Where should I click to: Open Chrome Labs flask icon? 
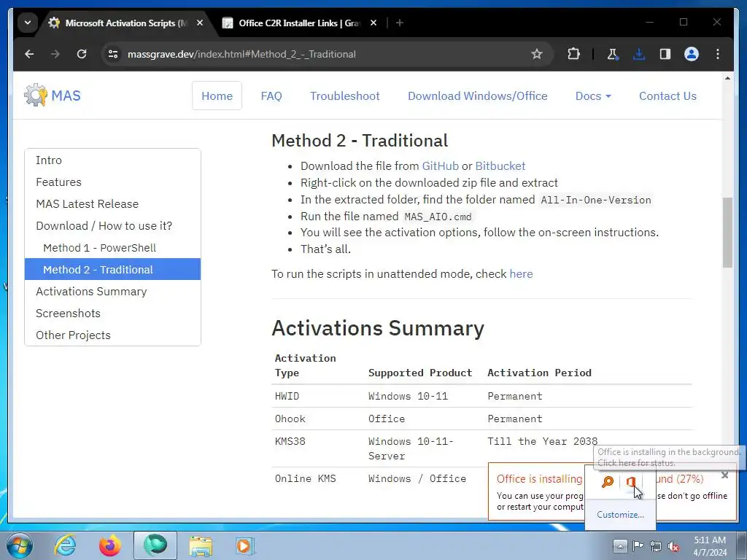[x=613, y=54]
